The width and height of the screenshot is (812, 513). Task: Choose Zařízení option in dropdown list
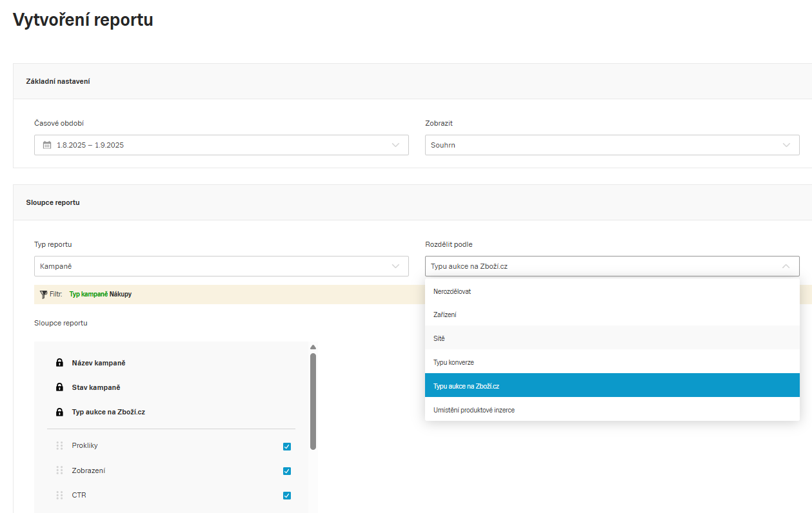point(445,315)
